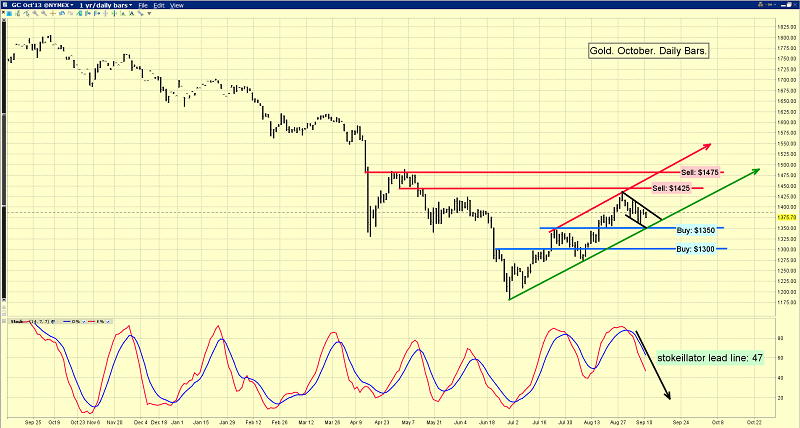The width and height of the screenshot is (800, 428).
Task: Select the crosshair cursor tool
Action: pyautogui.click(x=53, y=13)
